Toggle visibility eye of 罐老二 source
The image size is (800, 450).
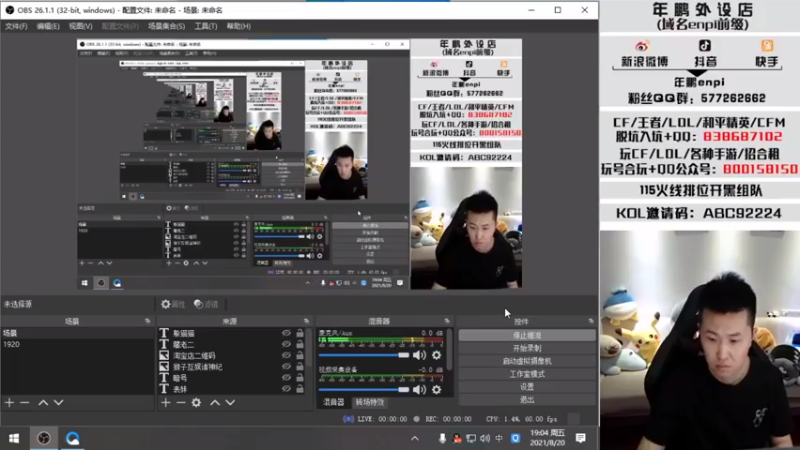click(286, 344)
